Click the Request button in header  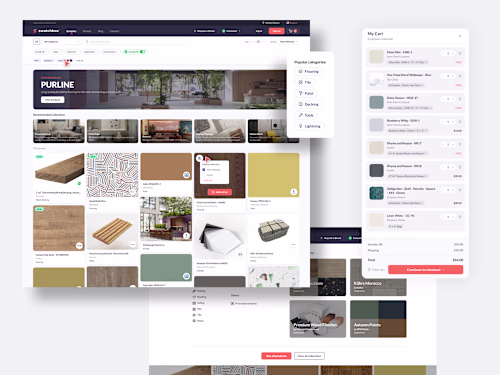[x=204, y=31]
